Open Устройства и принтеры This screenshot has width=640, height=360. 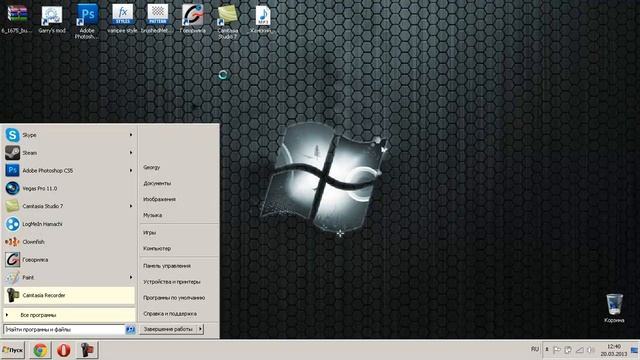tap(172, 282)
